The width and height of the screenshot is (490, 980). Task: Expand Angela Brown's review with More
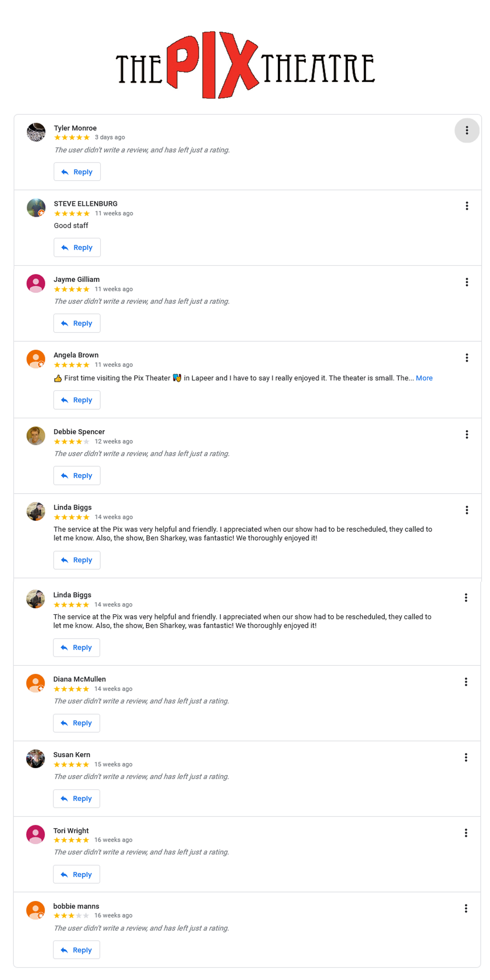[x=424, y=378]
